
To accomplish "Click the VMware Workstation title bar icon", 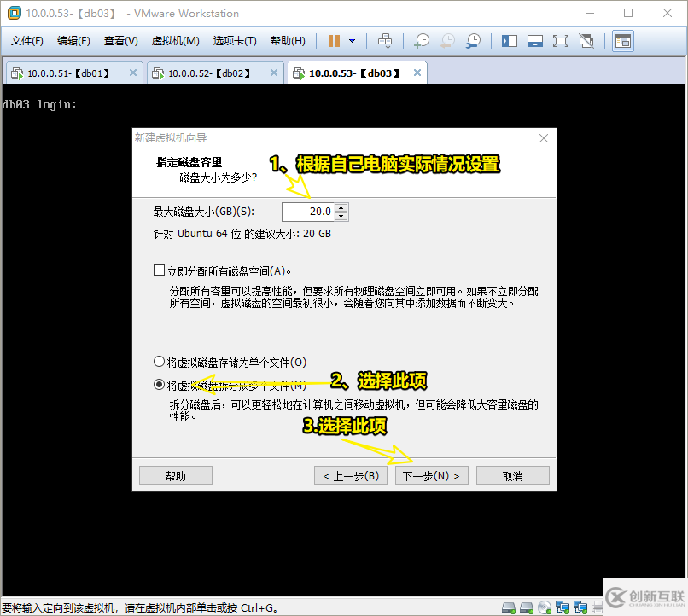I will click(14, 13).
